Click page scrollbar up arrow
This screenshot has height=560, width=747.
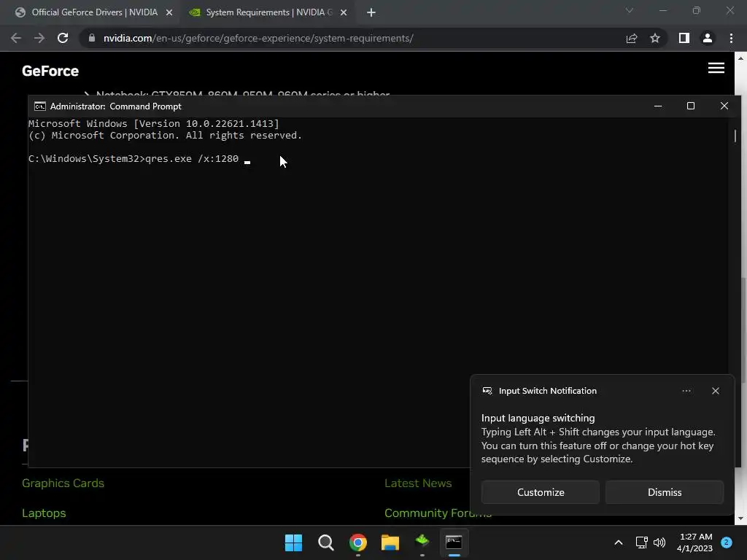pos(740,58)
